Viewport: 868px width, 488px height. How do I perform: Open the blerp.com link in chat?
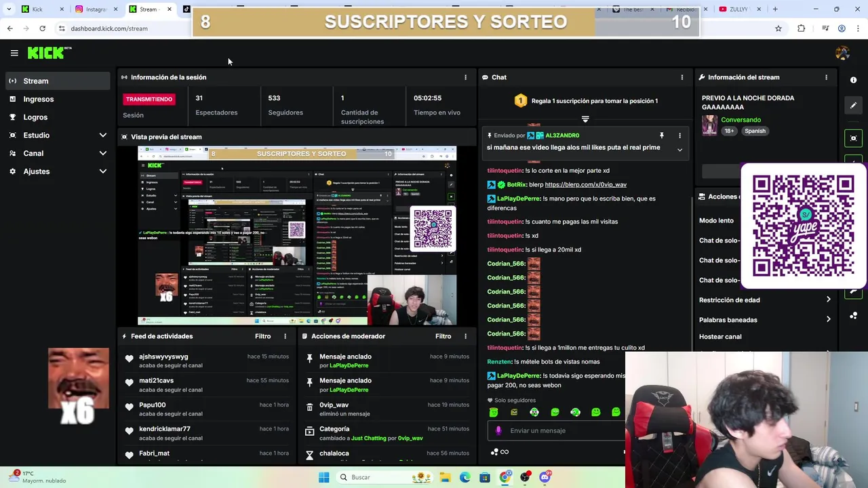pos(585,184)
